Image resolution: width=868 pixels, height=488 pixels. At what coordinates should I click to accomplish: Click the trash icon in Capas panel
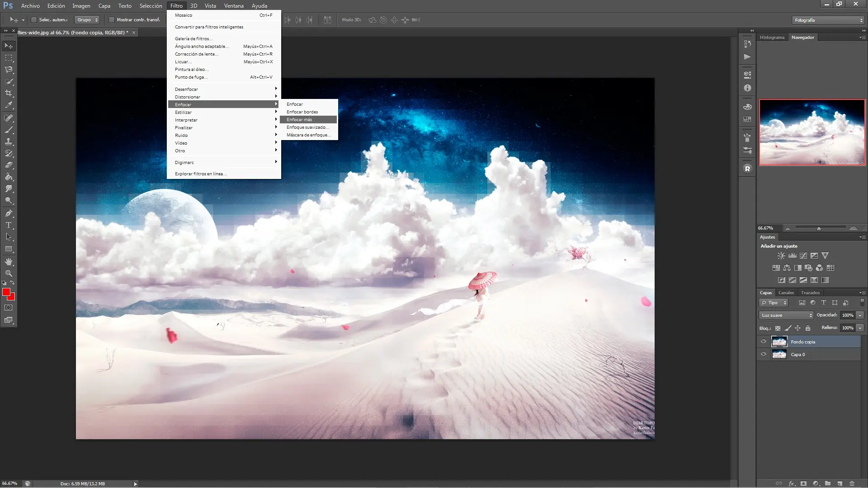852,483
